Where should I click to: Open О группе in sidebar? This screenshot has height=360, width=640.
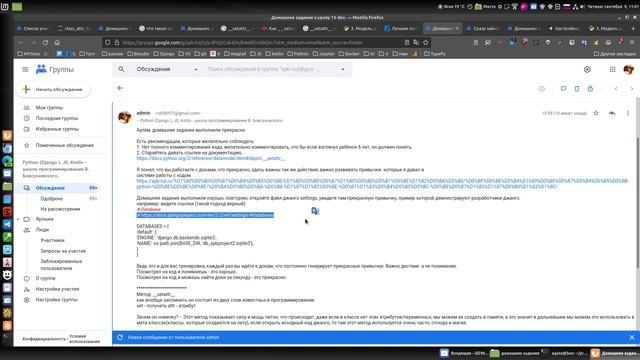45,278
